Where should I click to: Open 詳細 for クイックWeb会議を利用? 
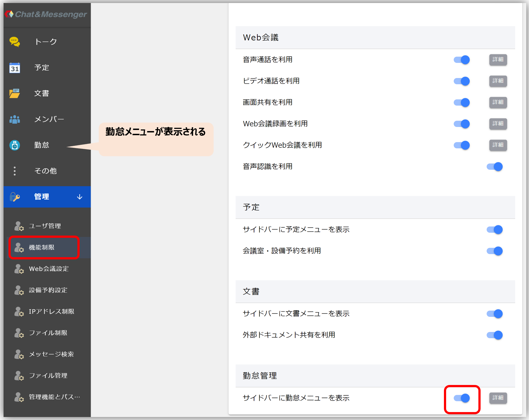[498, 145]
